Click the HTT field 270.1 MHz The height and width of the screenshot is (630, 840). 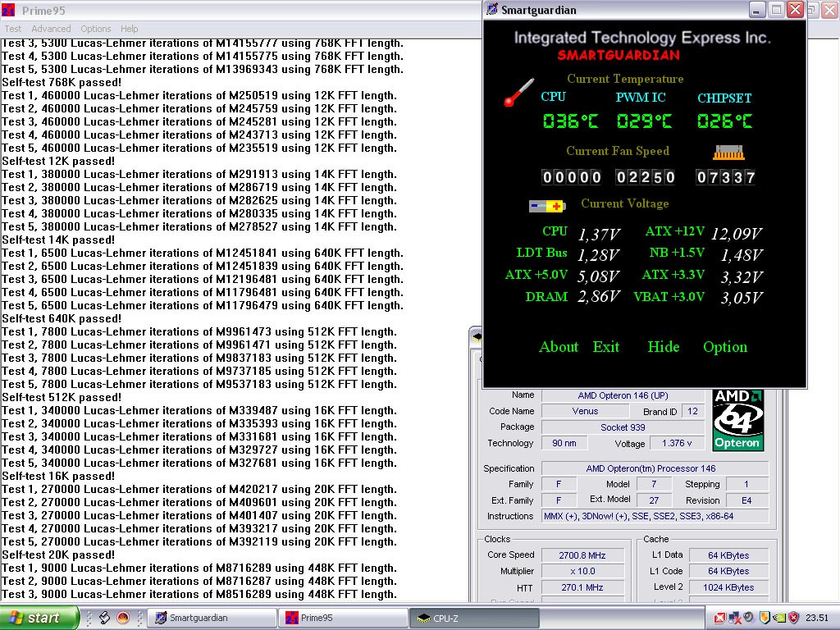pyautogui.click(x=583, y=587)
